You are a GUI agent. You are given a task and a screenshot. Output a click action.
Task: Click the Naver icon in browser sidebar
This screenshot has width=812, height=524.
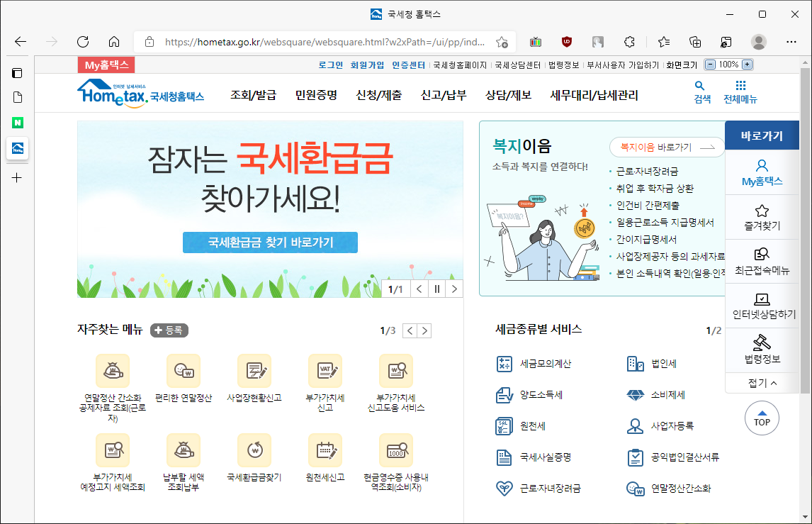(17, 123)
